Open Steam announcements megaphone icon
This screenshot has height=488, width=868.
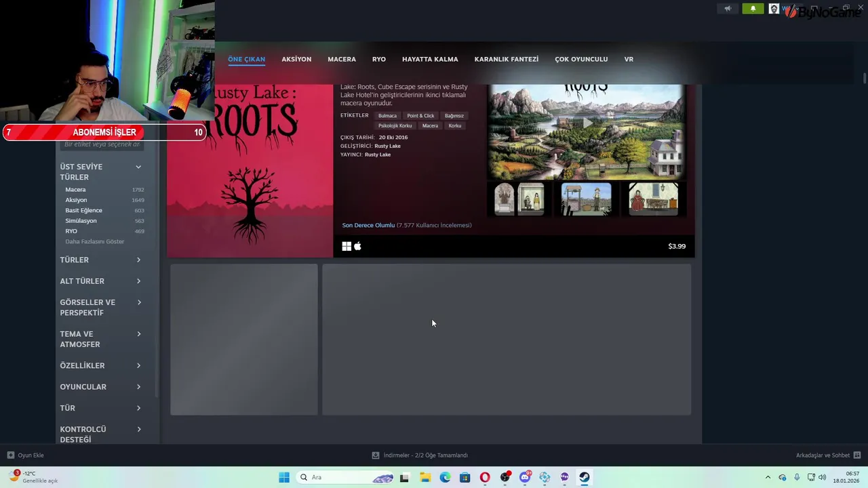pos(728,9)
